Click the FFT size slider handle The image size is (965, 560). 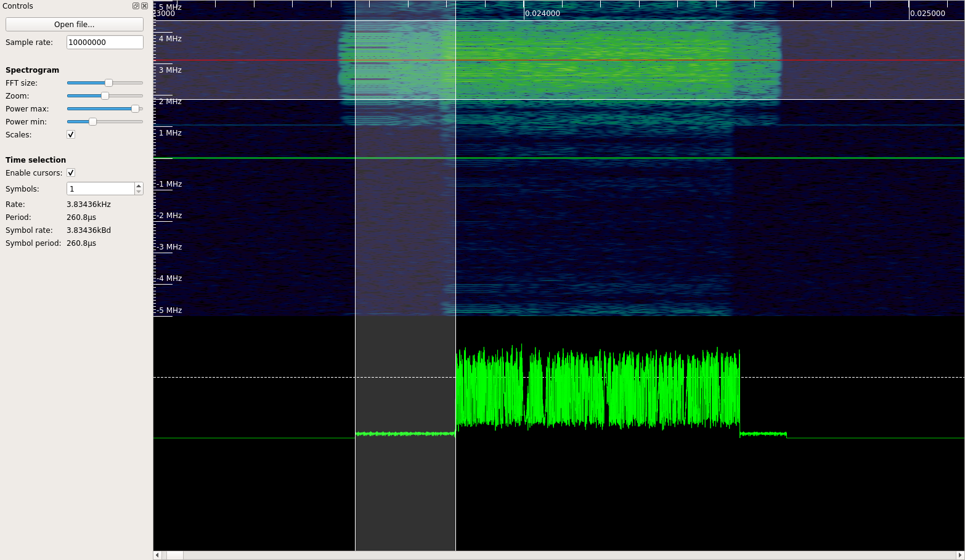108,83
